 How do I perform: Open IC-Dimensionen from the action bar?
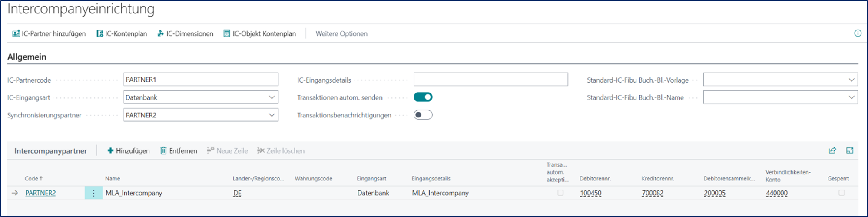point(185,33)
